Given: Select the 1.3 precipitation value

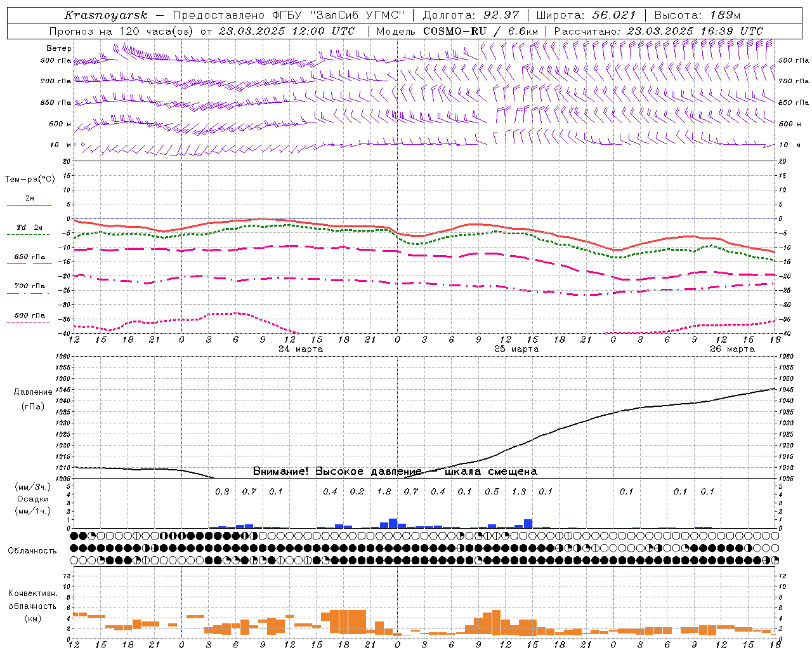Looking at the screenshot, I should coord(519,492).
